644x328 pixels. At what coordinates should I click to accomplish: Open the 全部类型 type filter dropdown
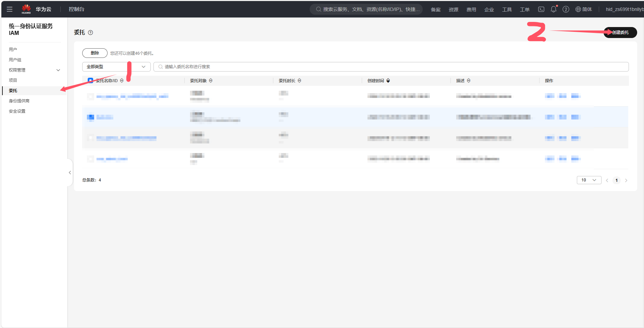click(116, 67)
